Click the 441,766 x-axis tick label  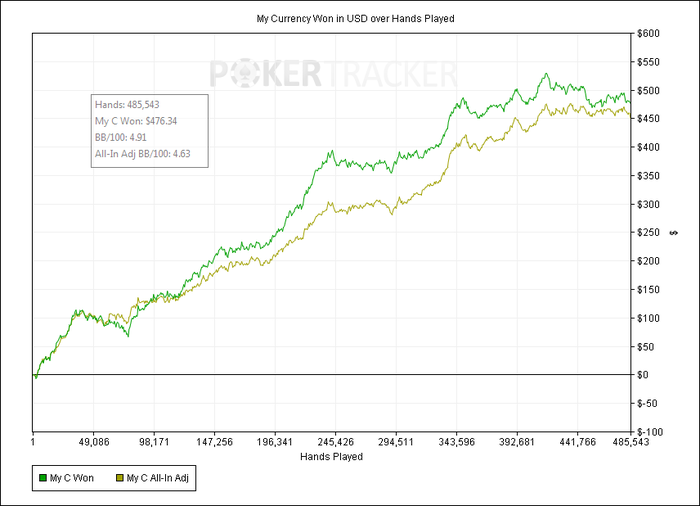578,442
